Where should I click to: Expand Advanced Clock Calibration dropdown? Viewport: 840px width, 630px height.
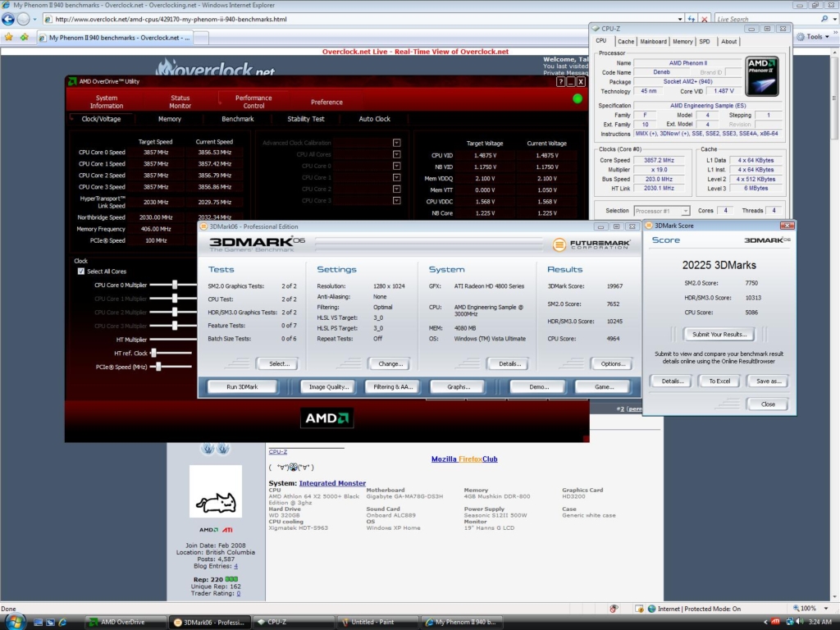pos(396,143)
